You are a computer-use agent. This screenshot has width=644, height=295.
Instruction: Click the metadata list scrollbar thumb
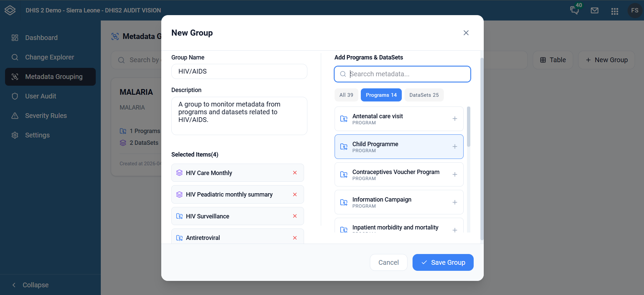coord(469,127)
